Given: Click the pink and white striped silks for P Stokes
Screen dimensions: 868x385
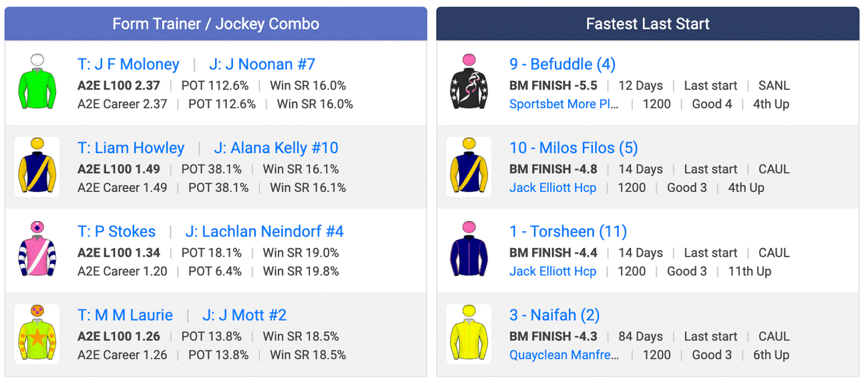Looking at the screenshot, I should coord(37,250).
